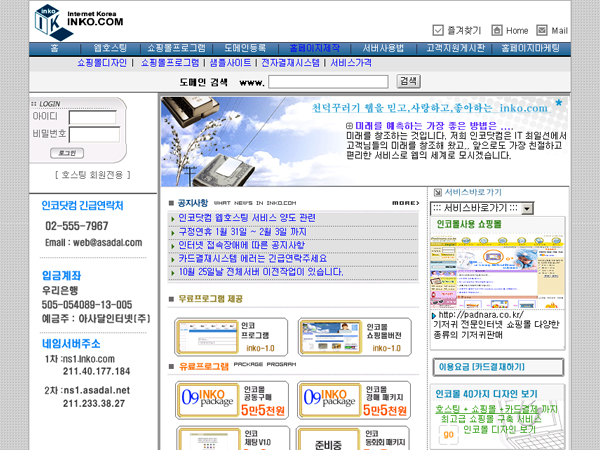Click account number 505-054089-13-005
This screenshot has height=450, width=600.
(87, 305)
